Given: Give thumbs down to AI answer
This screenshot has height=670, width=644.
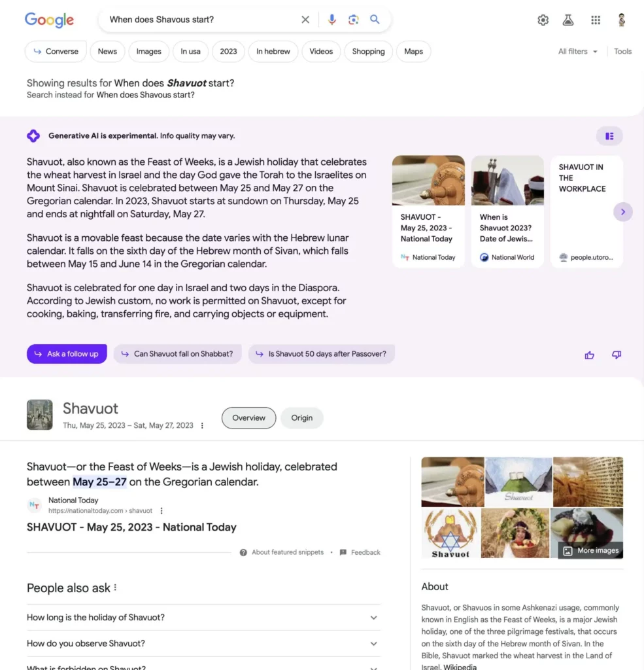Looking at the screenshot, I should [x=616, y=355].
